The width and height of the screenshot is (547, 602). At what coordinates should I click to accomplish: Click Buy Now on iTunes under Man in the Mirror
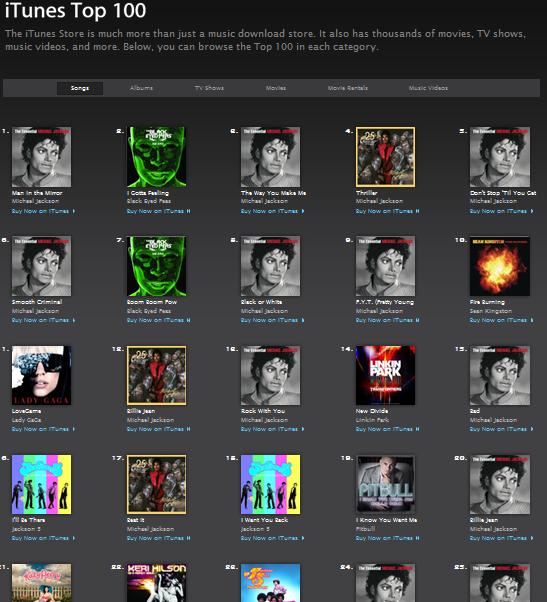[43, 211]
